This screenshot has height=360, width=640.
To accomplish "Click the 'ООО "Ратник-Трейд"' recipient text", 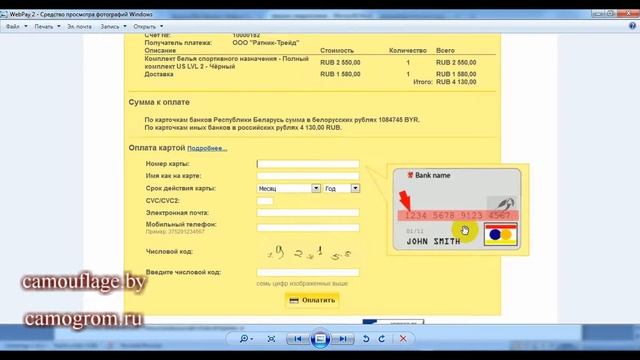I will point(266,43).
